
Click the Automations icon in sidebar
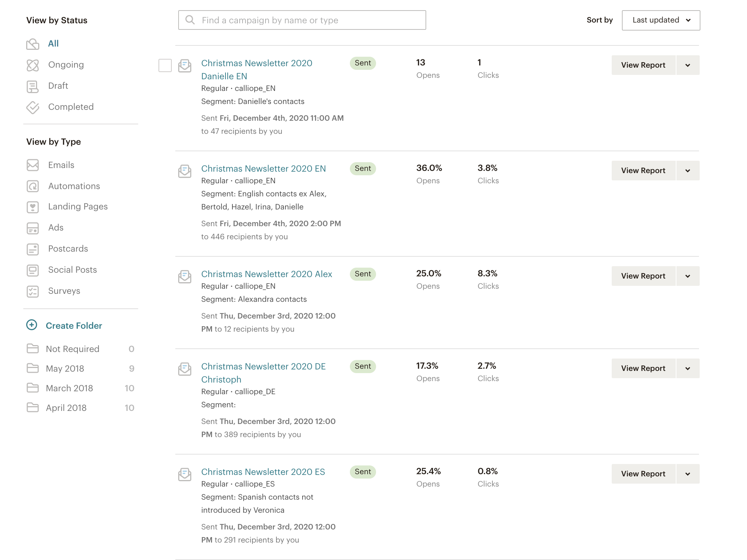(x=33, y=186)
